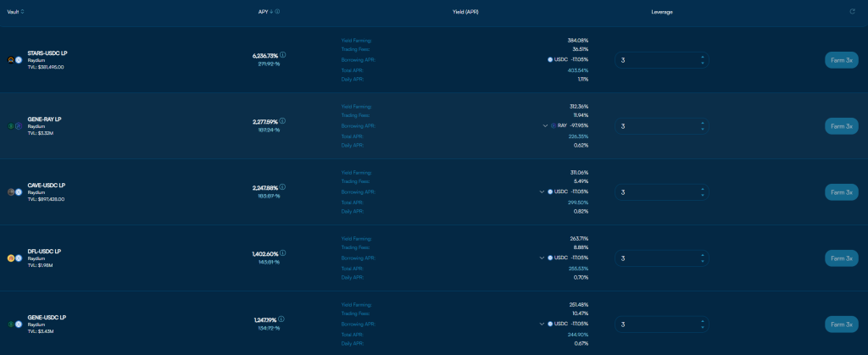868x355 pixels.
Task: Click the refresh icon in table header
Action: point(853,12)
